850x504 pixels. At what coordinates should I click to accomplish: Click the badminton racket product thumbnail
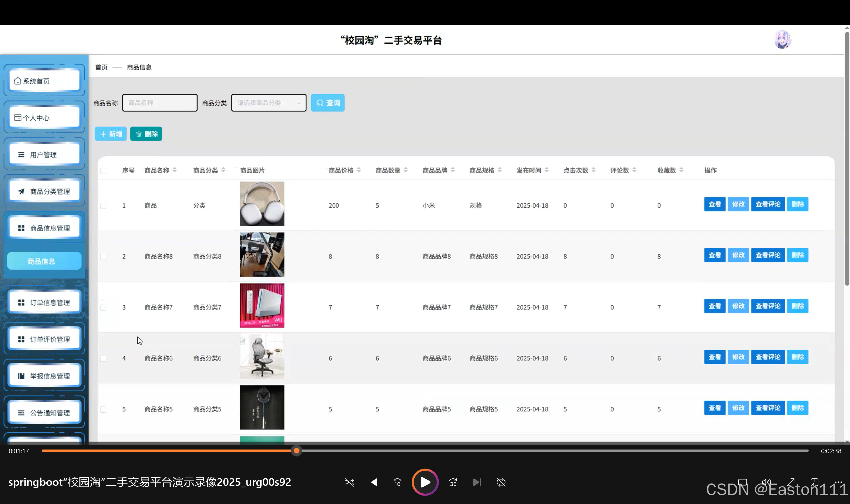coord(262,407)
